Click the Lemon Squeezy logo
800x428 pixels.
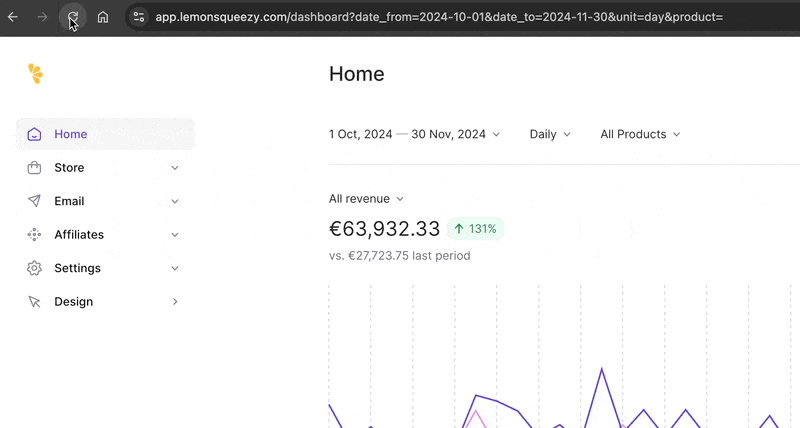[x=36, y=73]
